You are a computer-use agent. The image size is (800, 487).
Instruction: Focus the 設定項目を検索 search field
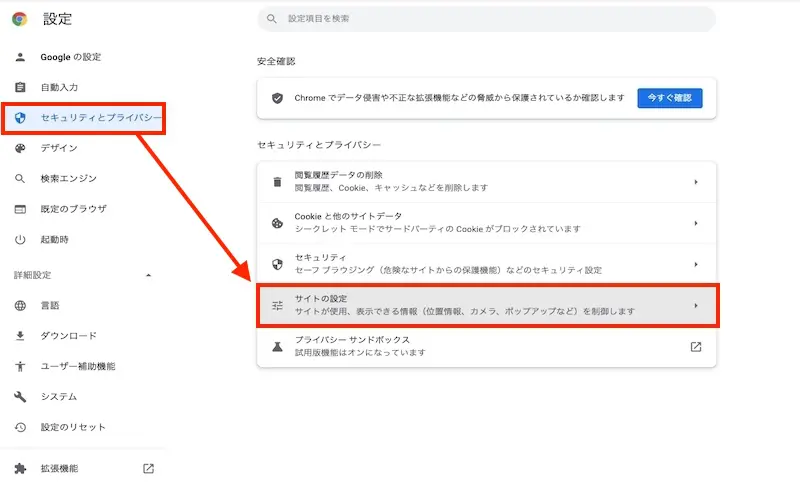pos(490,19)
